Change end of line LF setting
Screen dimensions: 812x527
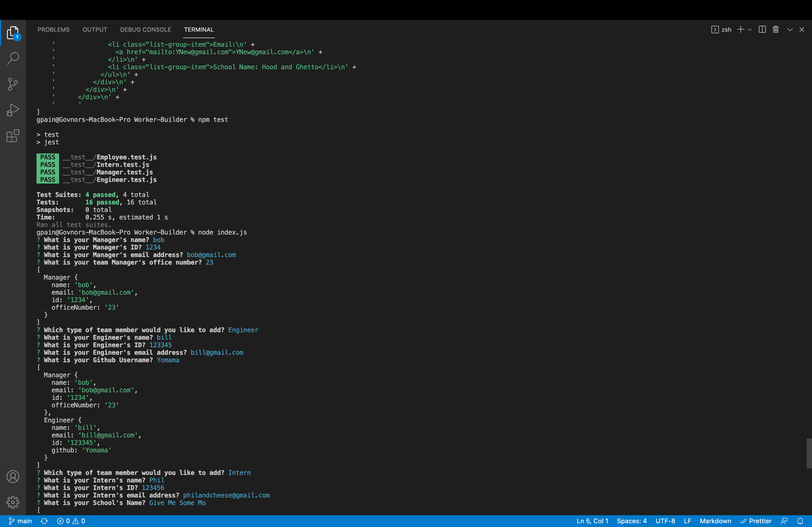(687, 521)
